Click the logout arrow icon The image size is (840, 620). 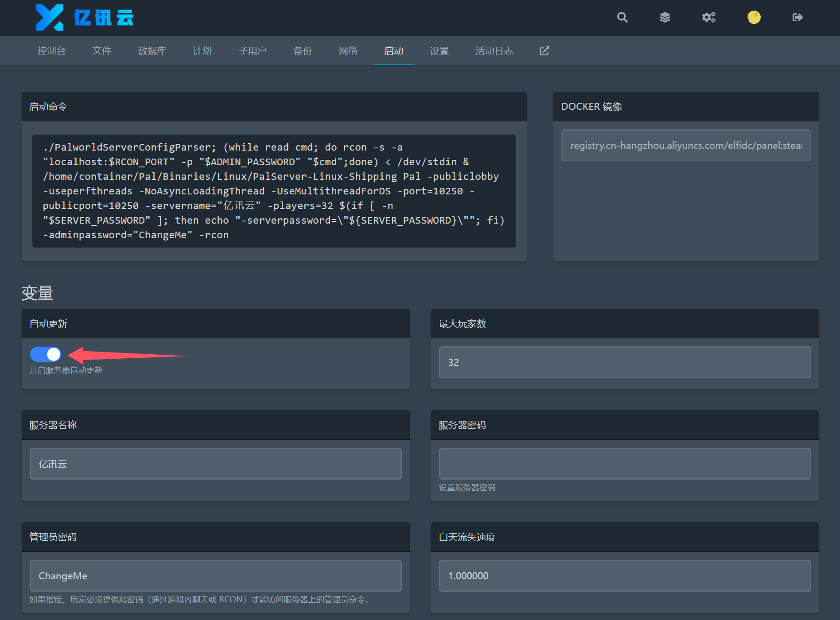click(x=797, y=17)
